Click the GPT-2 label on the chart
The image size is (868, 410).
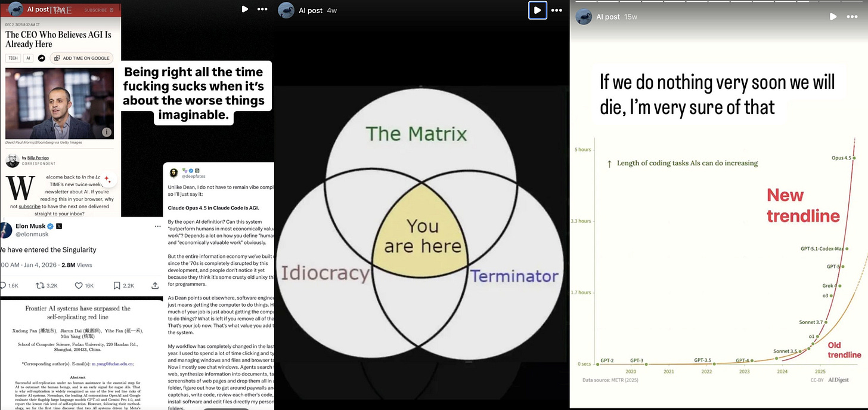[607, 360]
